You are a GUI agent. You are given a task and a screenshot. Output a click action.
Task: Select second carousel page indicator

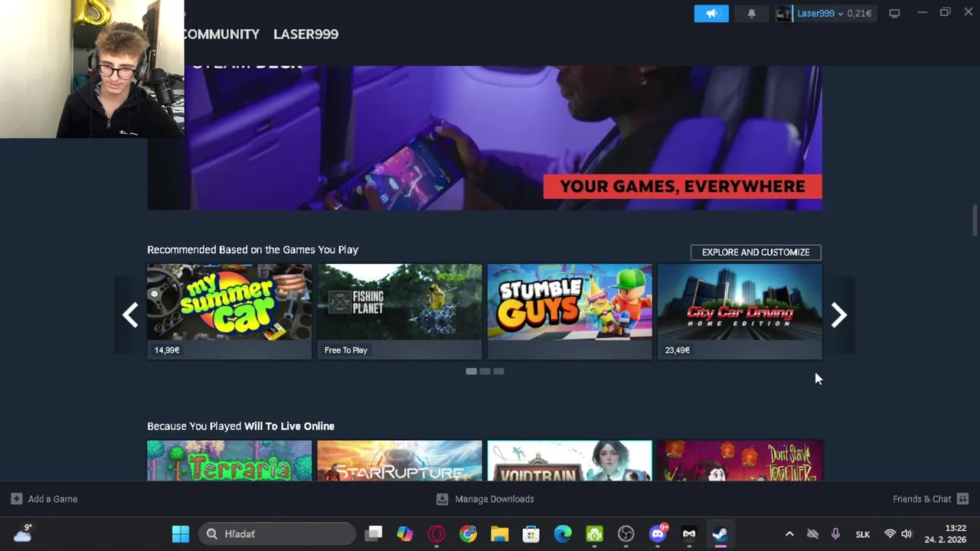[x=485, y=371]
